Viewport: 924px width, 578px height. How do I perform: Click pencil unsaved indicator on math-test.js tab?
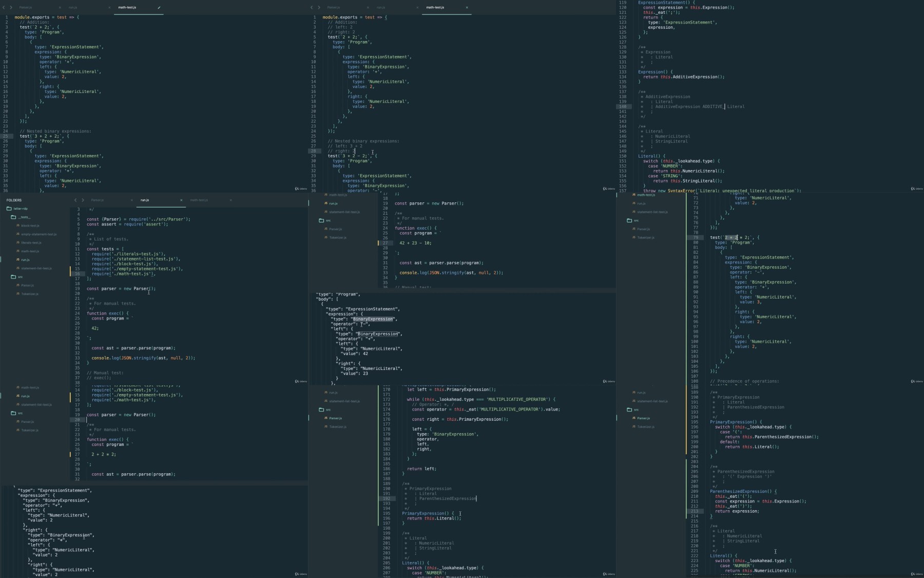(x=159, y=8)
